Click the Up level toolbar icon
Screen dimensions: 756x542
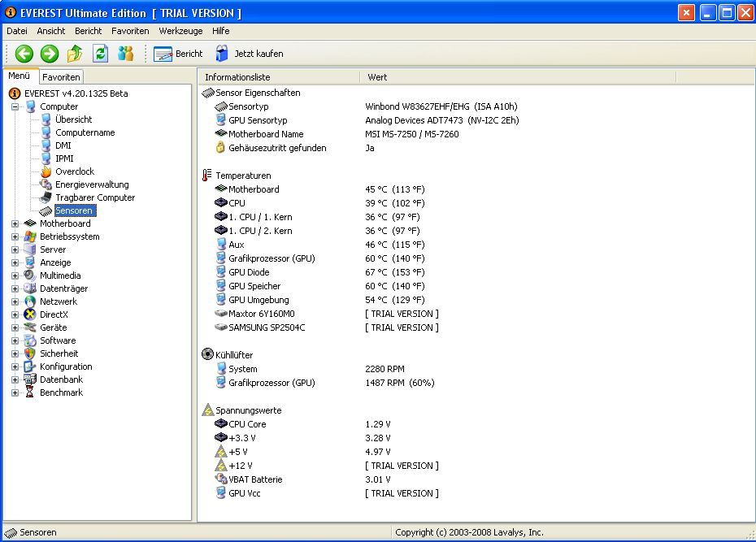click(75, 54)
